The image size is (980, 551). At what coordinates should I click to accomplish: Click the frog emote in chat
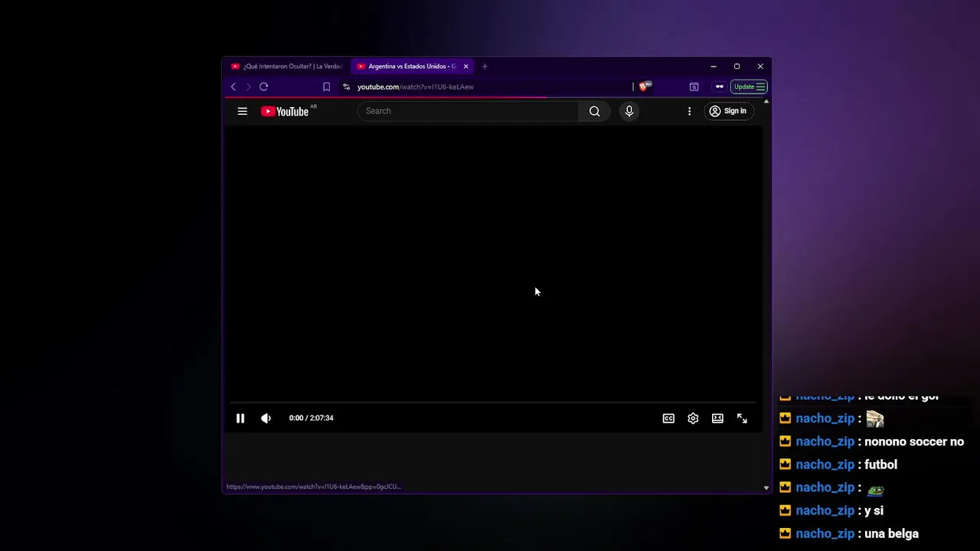875,488
